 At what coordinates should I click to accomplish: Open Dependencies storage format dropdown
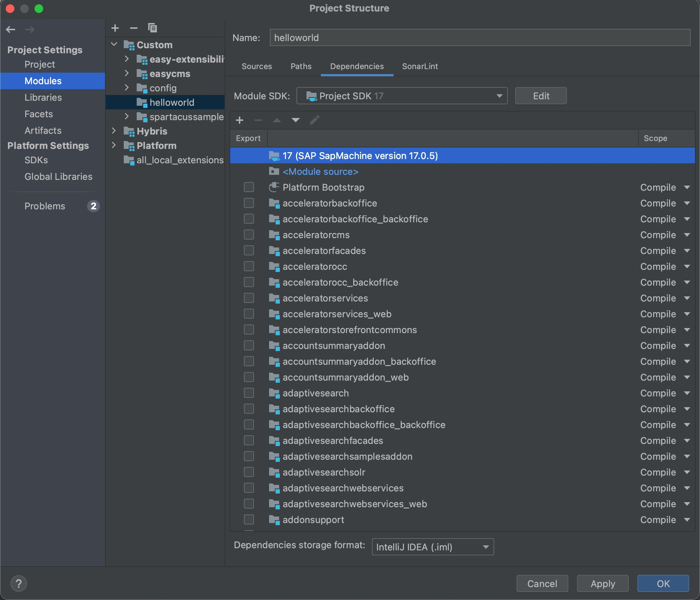tap(433, 547)
